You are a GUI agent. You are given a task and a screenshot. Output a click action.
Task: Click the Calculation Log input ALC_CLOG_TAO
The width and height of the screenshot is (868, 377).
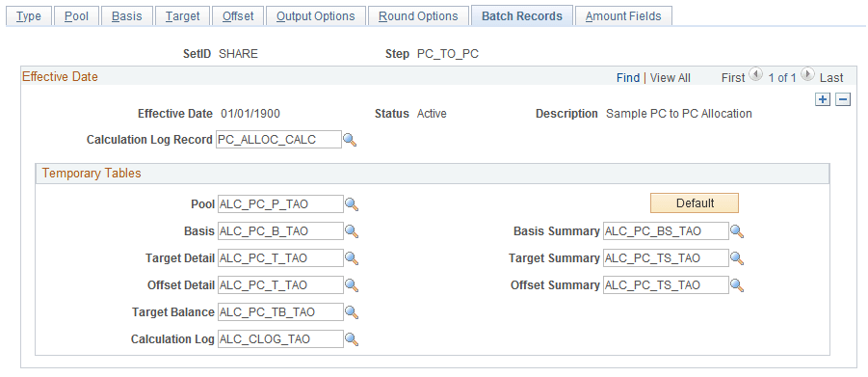pos(280,338)
